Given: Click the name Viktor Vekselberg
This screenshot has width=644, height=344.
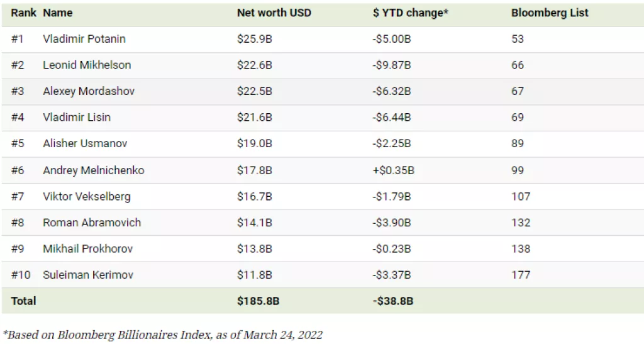Looking at the screenshot, I should point(87,196).
